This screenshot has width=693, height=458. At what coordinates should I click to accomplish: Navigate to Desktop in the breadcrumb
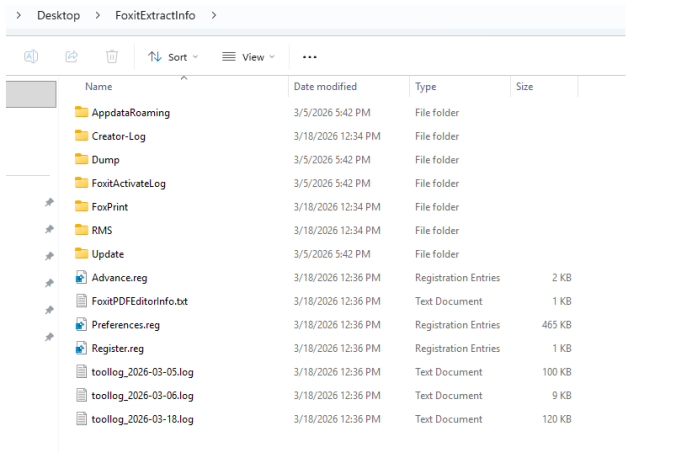click(58, 15)
